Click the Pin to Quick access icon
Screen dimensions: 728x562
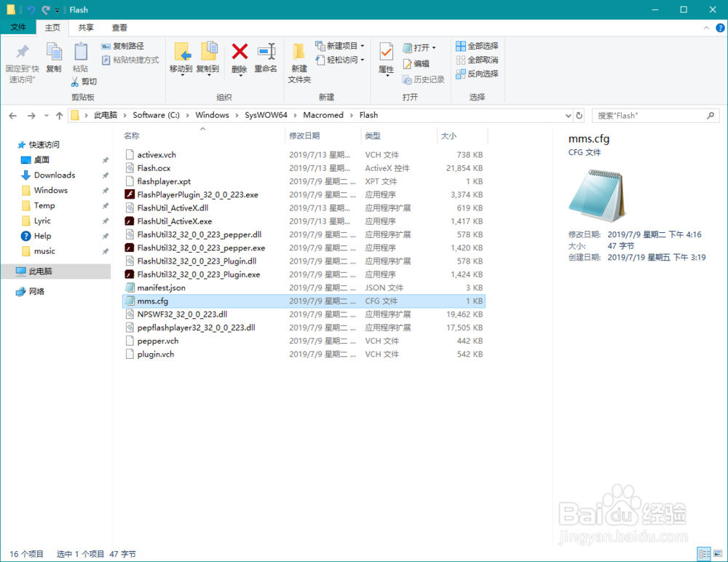tap(23, 52)
